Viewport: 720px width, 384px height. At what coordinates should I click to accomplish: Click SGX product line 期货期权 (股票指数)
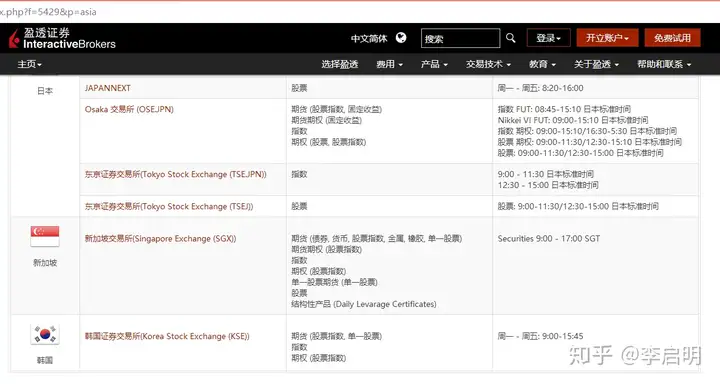pos(326,249)
